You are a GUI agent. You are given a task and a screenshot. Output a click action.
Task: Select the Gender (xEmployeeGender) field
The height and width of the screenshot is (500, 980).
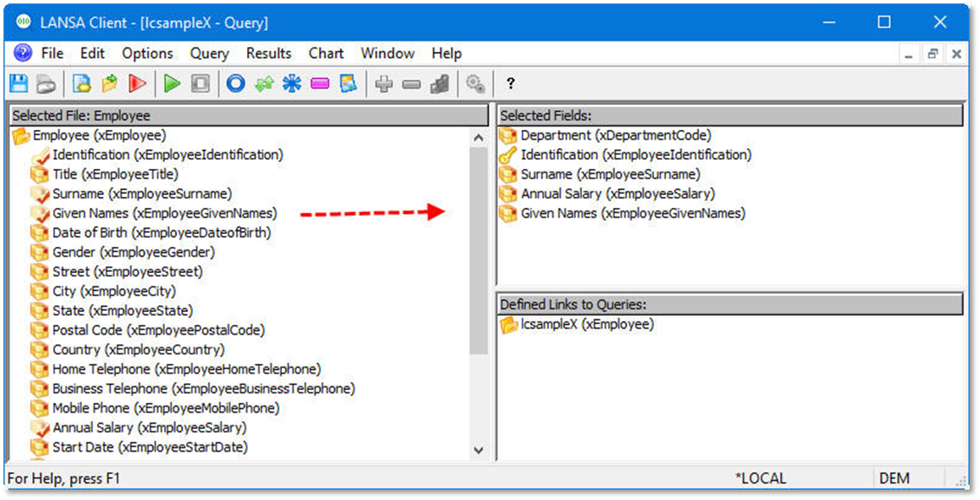[x=122, y=252]
